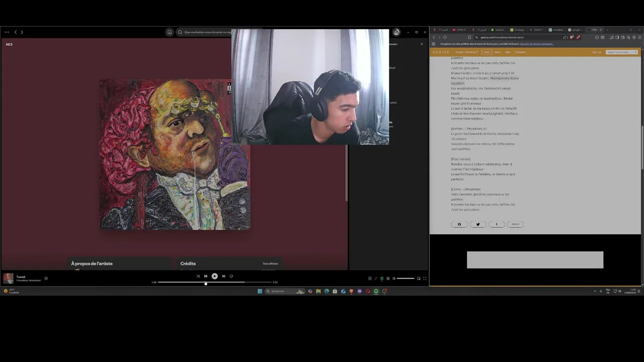Select the Q&A tab on Genius
Screen dimensions: 644x362
508,52
